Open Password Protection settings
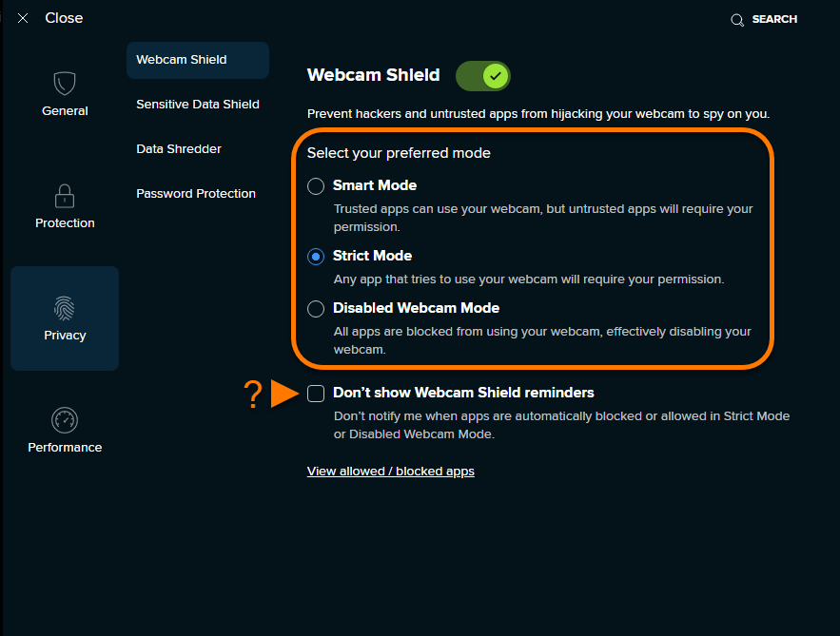The height and width of the screenshot is (636, 840). 198,194
